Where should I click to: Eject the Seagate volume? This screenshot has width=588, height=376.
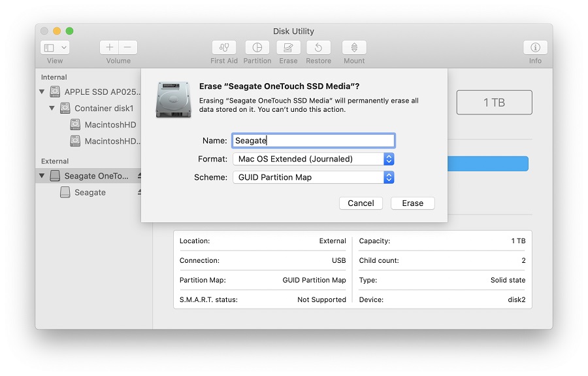[139, 192]
